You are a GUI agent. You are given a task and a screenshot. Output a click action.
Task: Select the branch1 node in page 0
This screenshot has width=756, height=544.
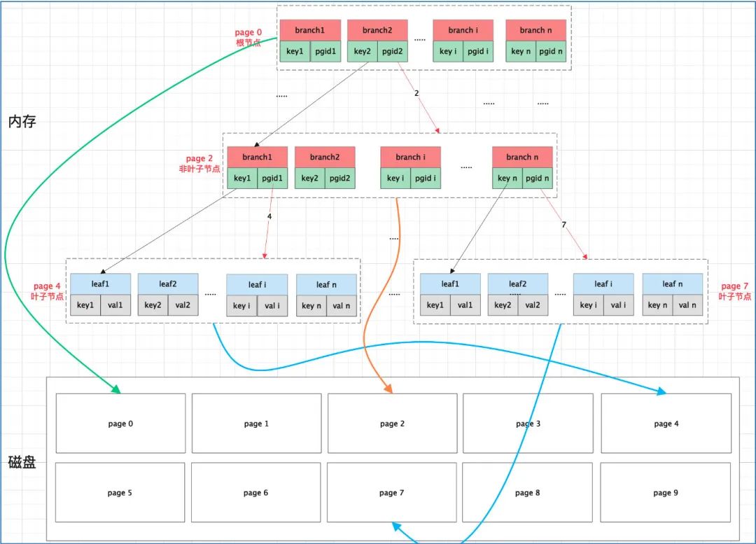(x=310, y=30)
